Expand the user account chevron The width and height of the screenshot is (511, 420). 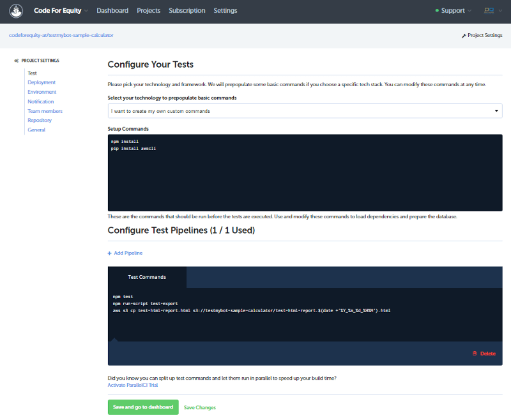coord(500,11)
